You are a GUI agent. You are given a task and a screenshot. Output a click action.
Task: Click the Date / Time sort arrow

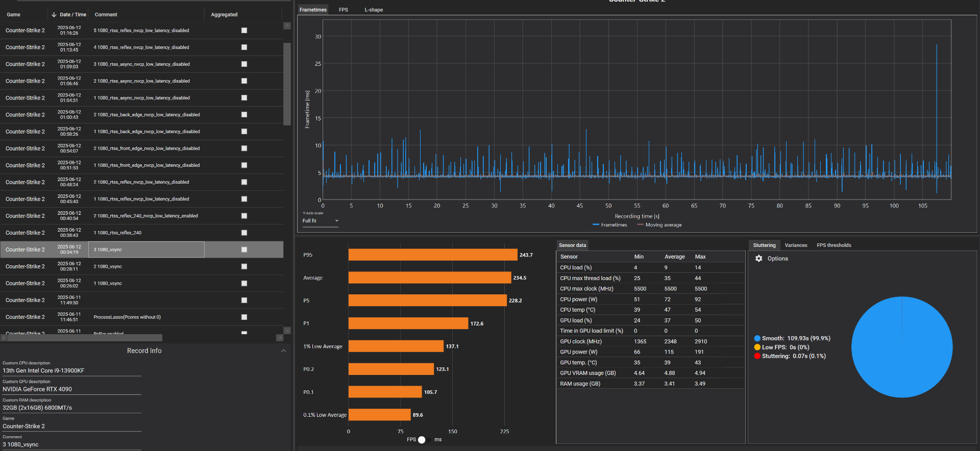pos(54,15)
